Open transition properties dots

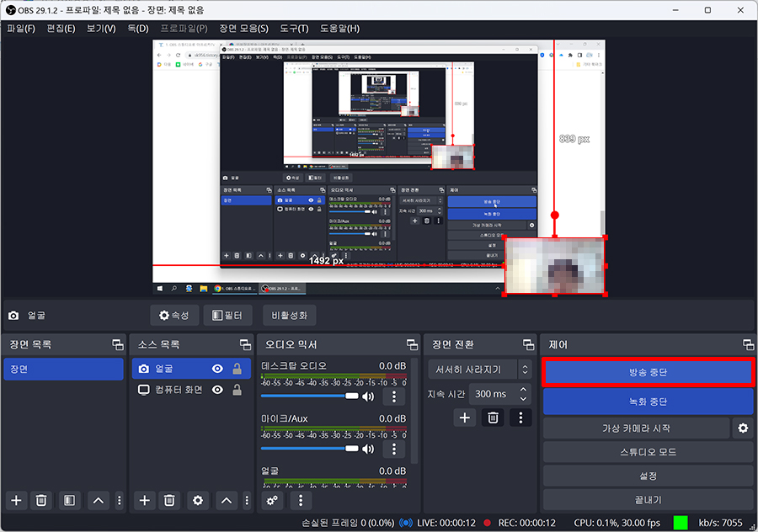pyautogui.click(x=520, y=418)
